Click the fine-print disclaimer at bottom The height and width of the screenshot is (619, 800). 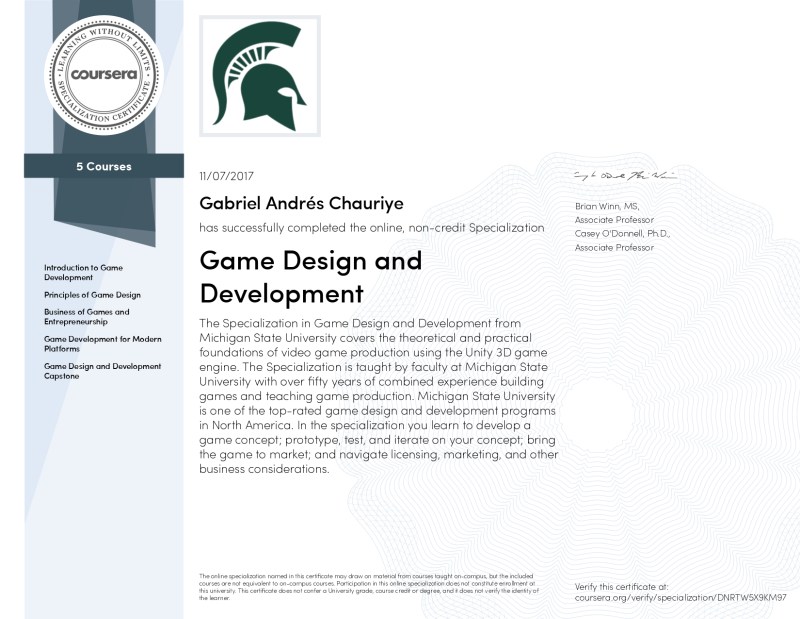pyautogui.click(x=370, y=586)
